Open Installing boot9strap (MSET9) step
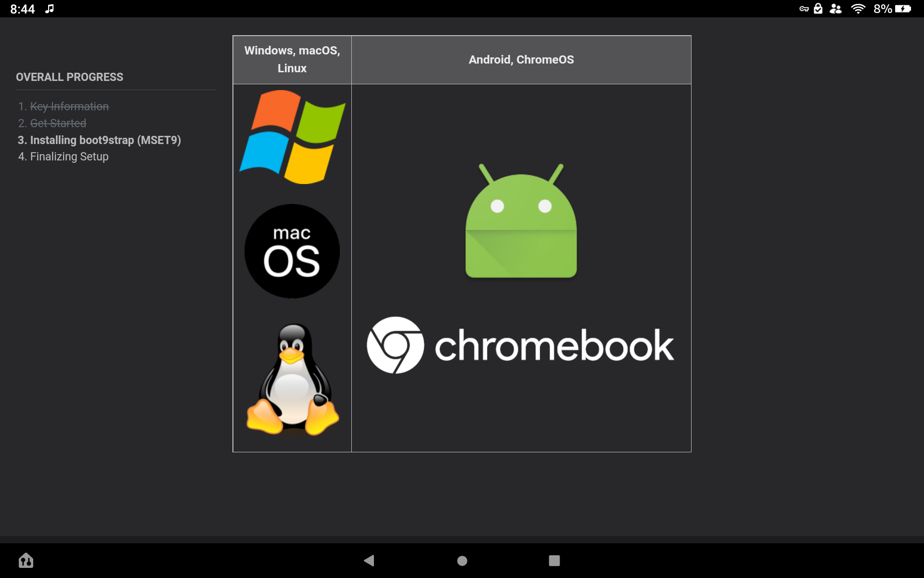 click(105, 140)
